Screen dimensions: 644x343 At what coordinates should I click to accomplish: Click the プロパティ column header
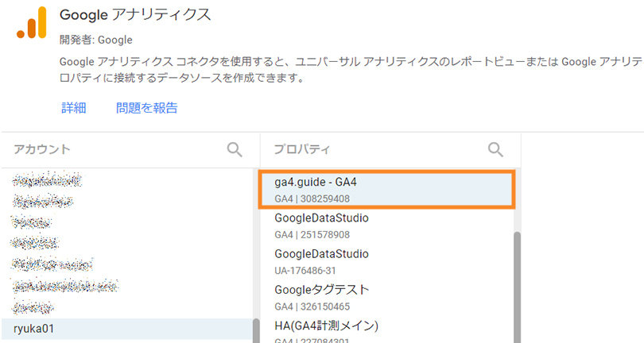(x=302, y=149)
